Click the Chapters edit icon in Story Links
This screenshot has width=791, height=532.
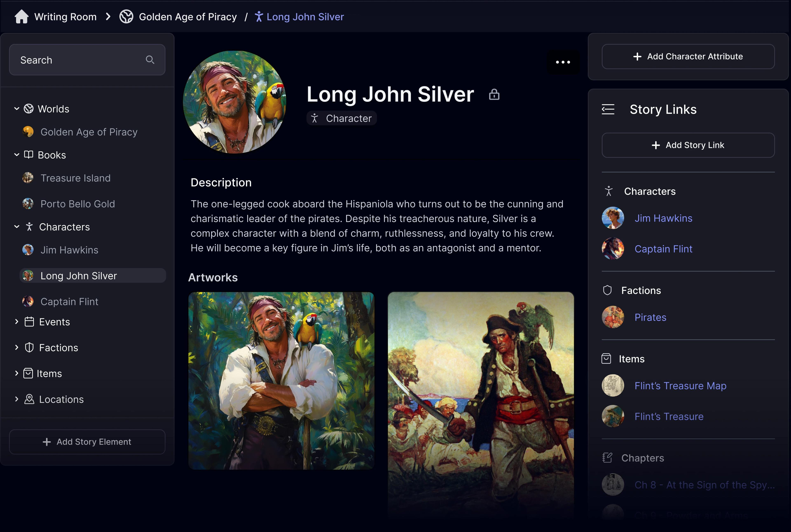[x=607, y=458]
